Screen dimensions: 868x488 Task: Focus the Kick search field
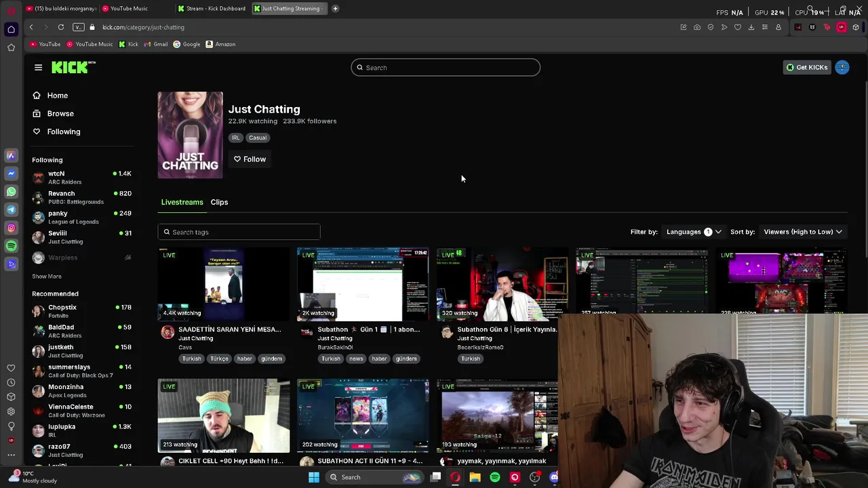446,68
